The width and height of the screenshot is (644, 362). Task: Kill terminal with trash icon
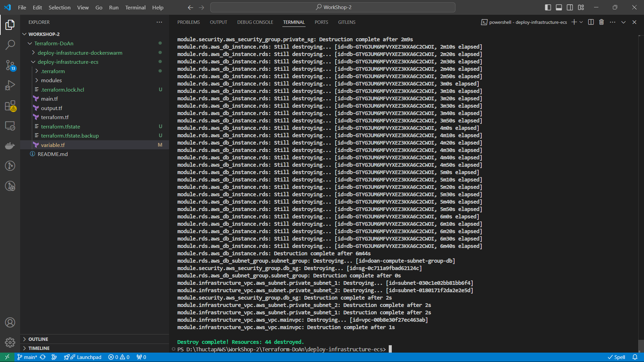coord(601,22)
